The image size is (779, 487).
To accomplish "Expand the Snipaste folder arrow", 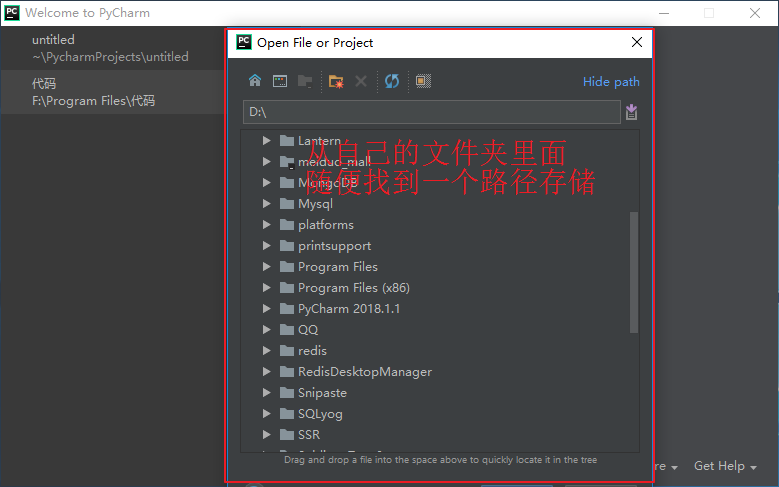I will point(267,393).
